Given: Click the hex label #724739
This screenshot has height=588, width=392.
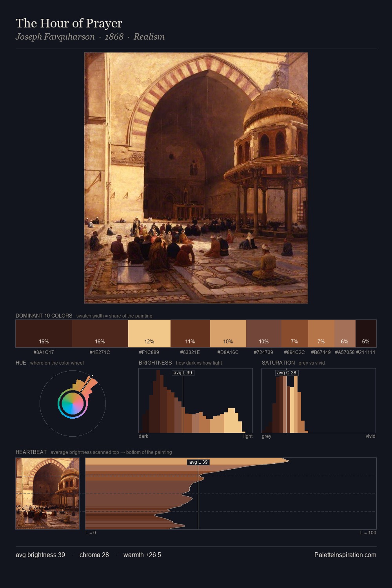Looking at the screenshot, I should coord(264,352).
